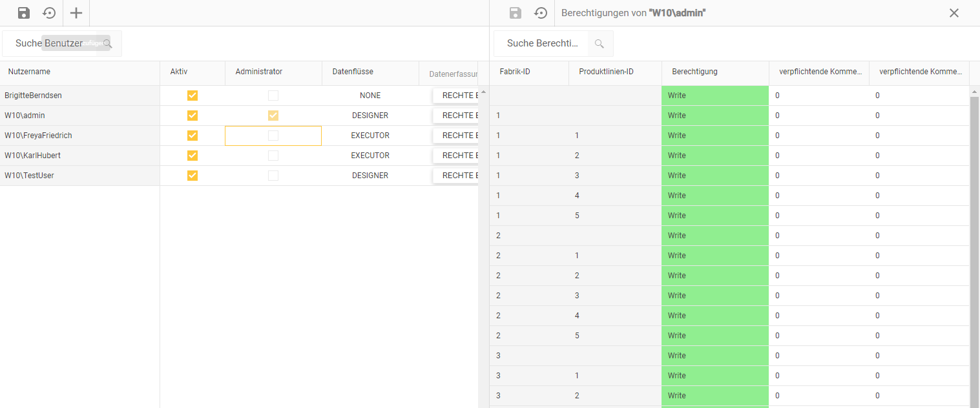Open Datenflüsse dropdown for W10\FreyaFriedrich
The width and height of the screenshot is (980, 408).
(370, 136)
